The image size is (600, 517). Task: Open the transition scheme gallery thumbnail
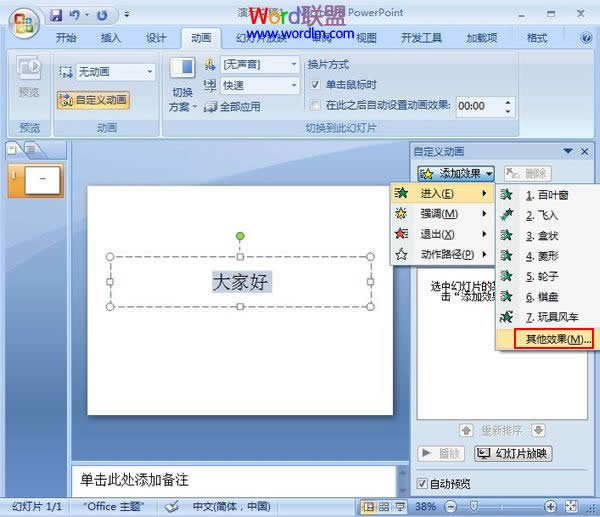pyautogui.click(x=183, y=68)
